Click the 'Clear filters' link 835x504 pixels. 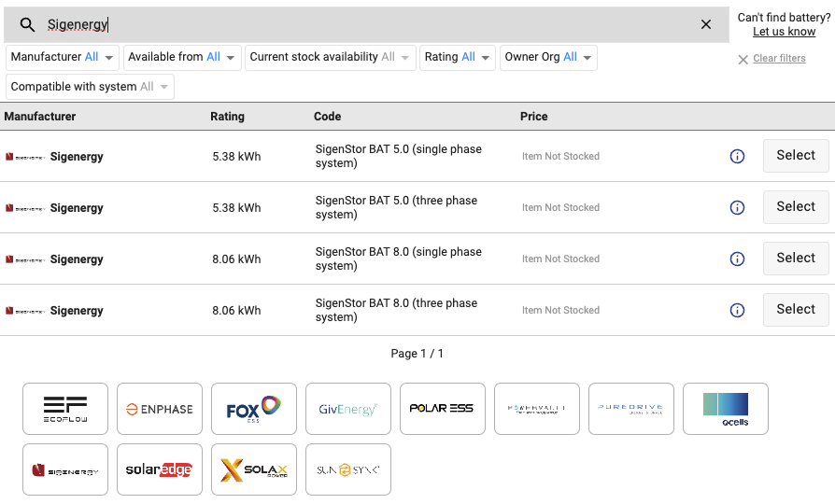tap(779, 58)
